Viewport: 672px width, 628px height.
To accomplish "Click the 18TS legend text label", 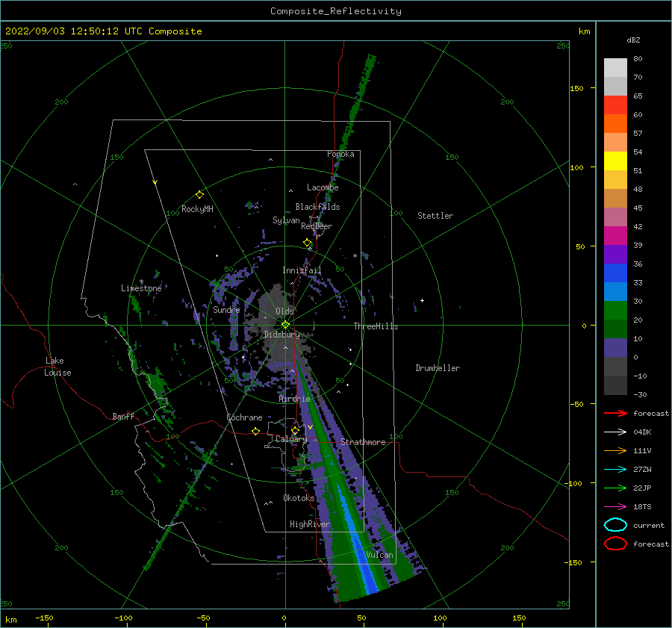I will tap(642, 507).
